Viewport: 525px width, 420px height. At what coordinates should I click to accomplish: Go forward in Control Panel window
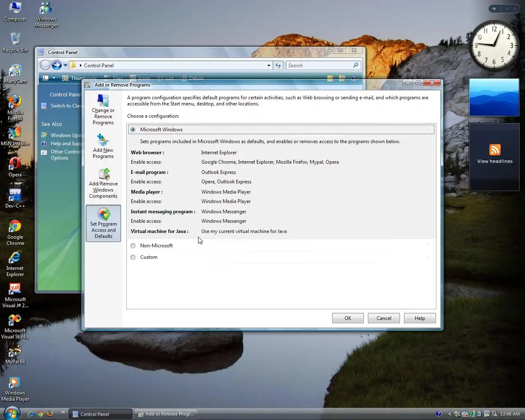click(57, 65)
